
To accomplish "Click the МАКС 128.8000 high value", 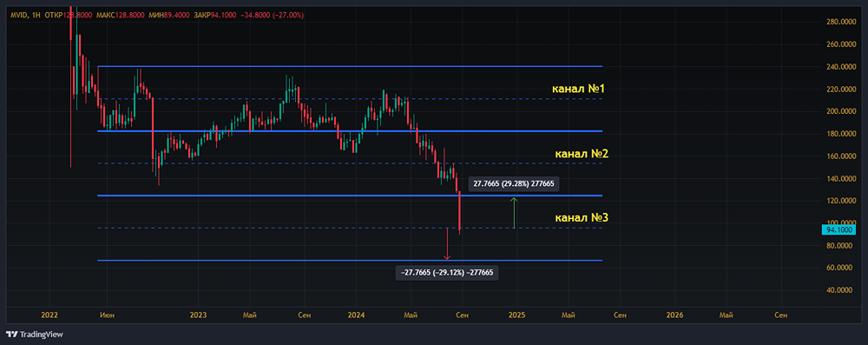I will (x=120, y=15).
